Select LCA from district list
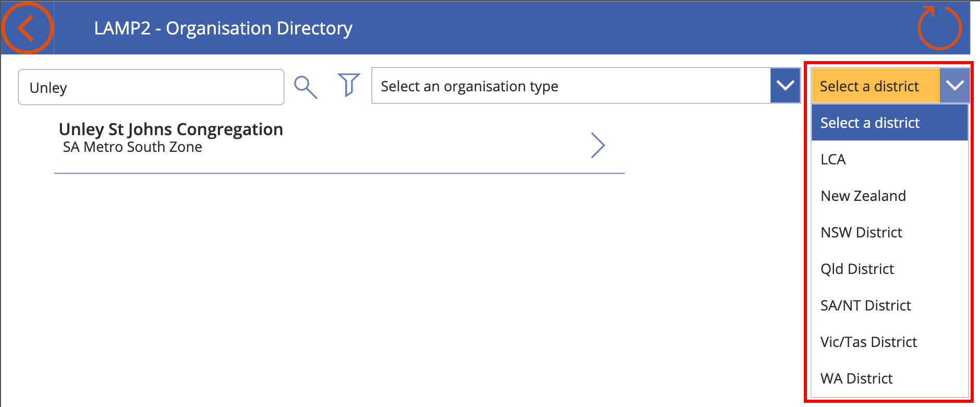The width and height of the screenshot is (980, 407). (890, 159)
